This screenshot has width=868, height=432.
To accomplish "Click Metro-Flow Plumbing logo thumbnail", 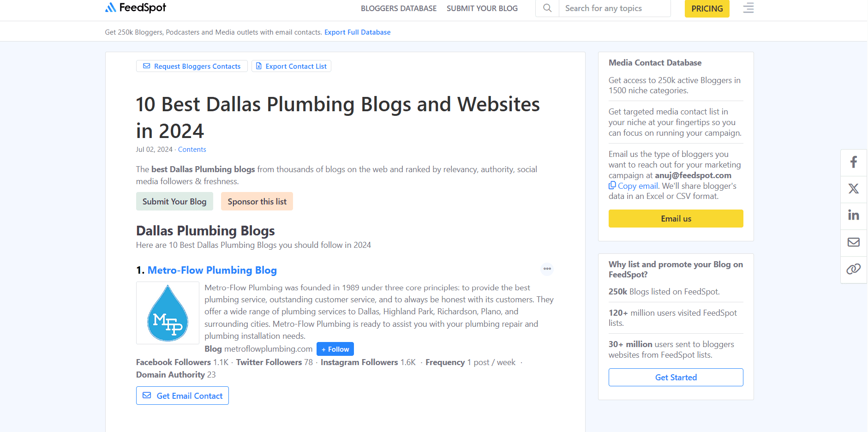I will pyautogui.click(x=168, y=313).
